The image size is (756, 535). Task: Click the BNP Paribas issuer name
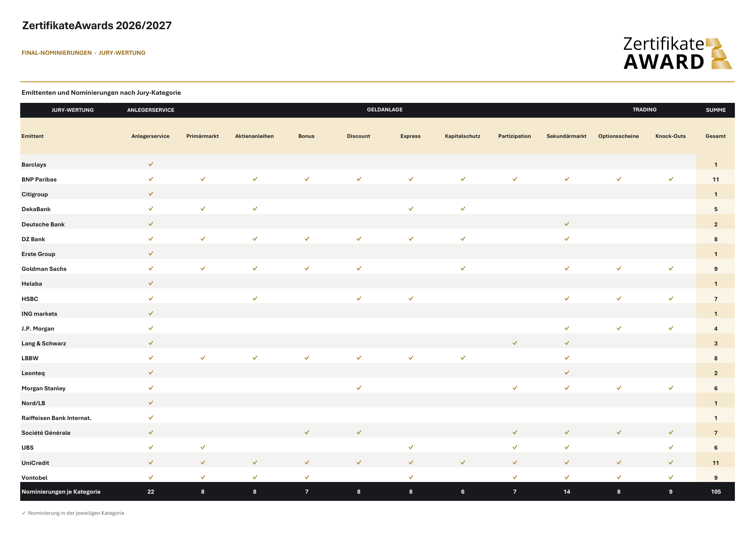coord(39,180)
